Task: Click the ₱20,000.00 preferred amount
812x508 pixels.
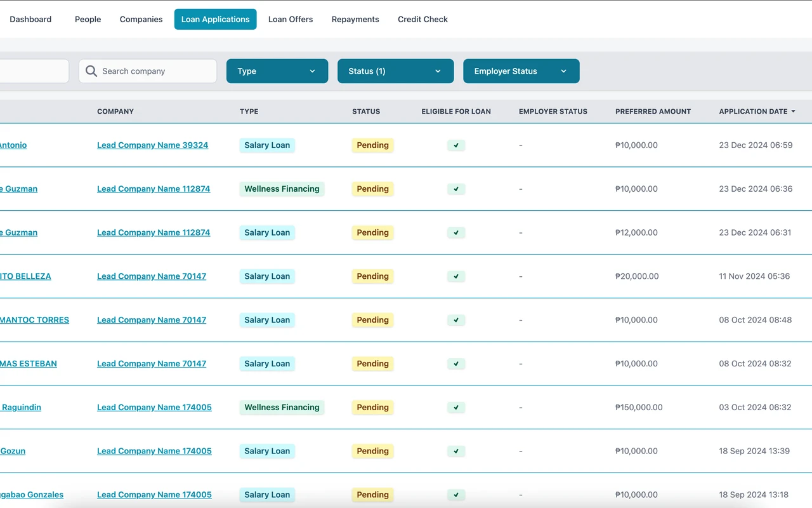Action: coord(637,276)
